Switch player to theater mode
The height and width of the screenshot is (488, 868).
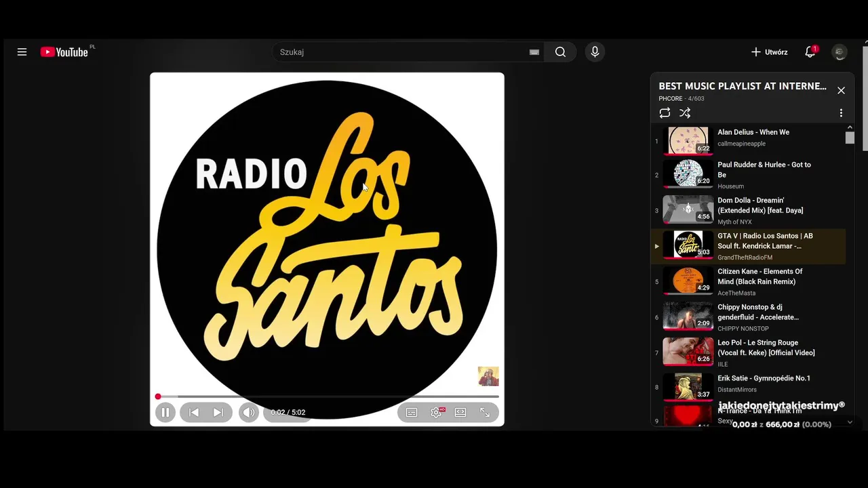460,412
